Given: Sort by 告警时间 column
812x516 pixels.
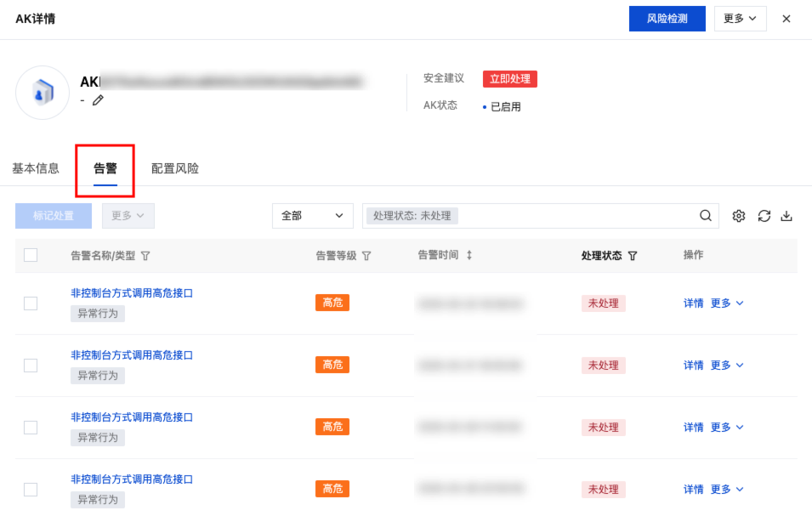Looking at the screenshot, I should pos(468,255).
